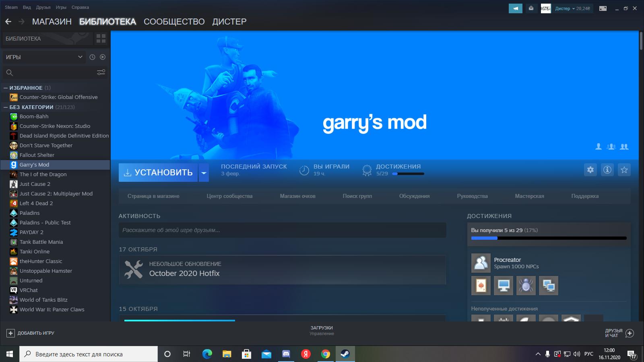
Task: Click the navigate back arrow
Action: (8, 22)
